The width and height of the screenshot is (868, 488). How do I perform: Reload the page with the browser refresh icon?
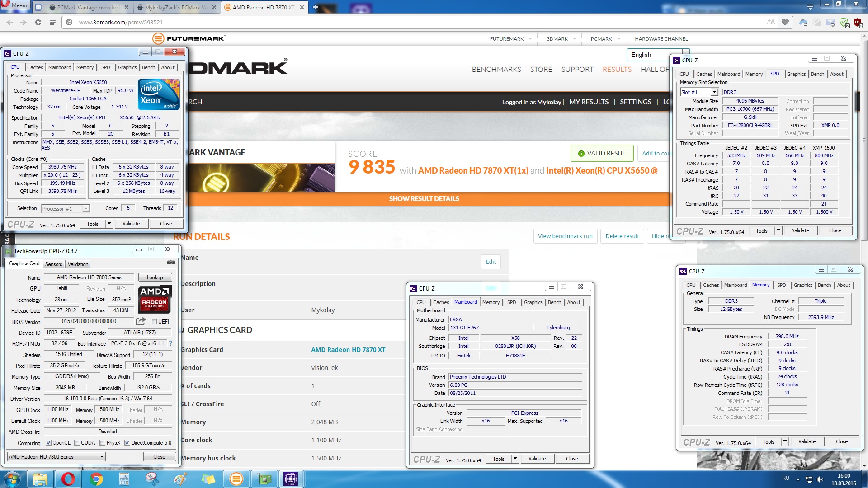click(x=38, y=22)
